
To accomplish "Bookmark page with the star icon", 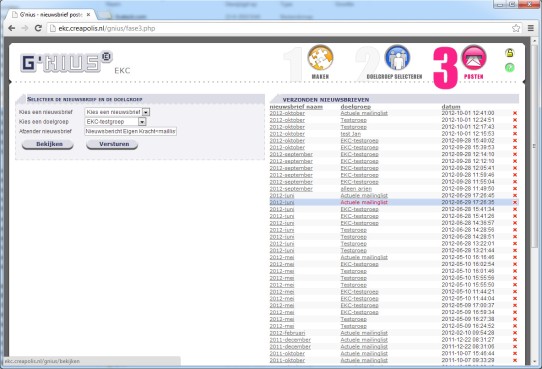I will pyautogui.click(x=516, y=28).
